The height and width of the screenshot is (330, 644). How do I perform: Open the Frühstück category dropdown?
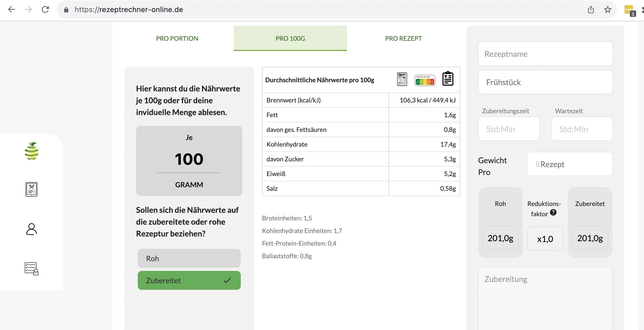545,82
